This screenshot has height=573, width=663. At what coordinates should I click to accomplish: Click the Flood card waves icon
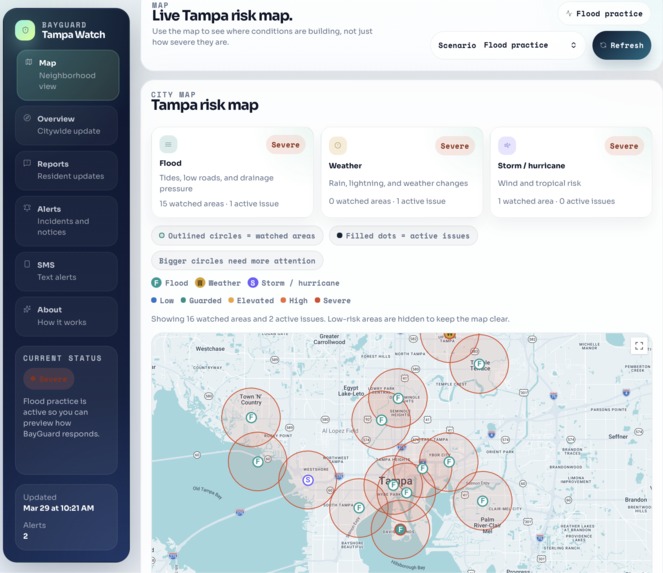coord(168,144)
